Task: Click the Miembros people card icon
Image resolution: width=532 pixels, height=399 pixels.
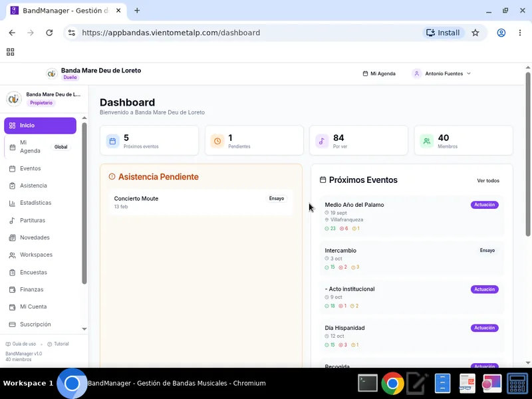Action: point(426,141)
